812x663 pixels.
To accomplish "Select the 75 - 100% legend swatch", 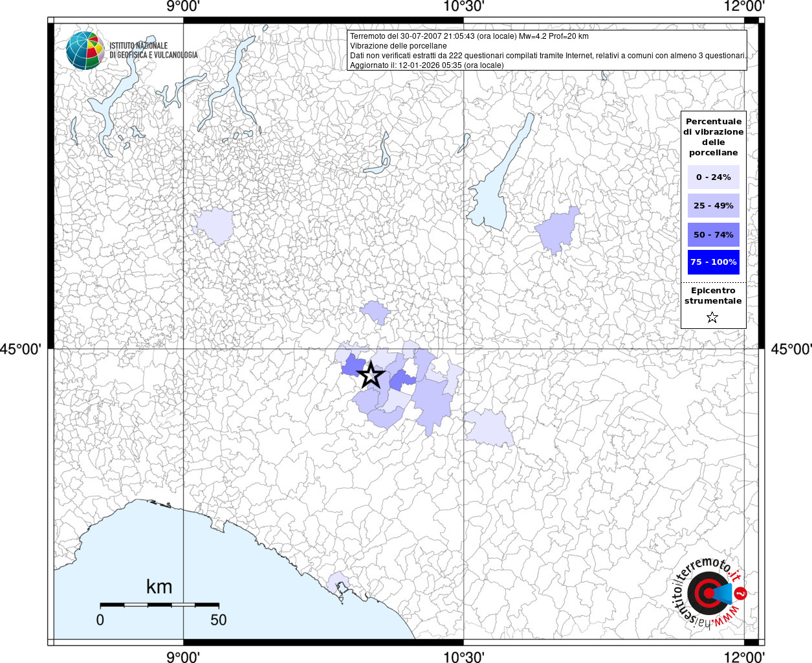I will click(x=713, y=262).
